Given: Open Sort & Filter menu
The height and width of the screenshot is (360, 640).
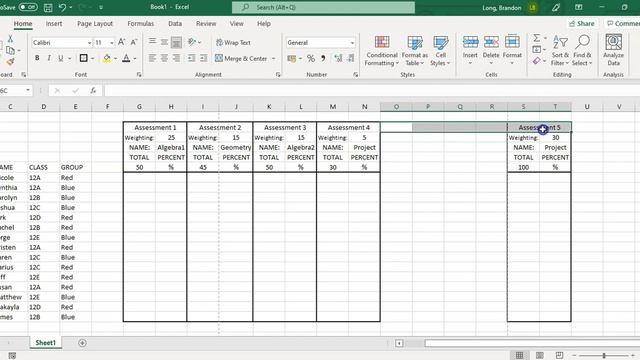Looking at the screenshot, I should coord(560,50).
